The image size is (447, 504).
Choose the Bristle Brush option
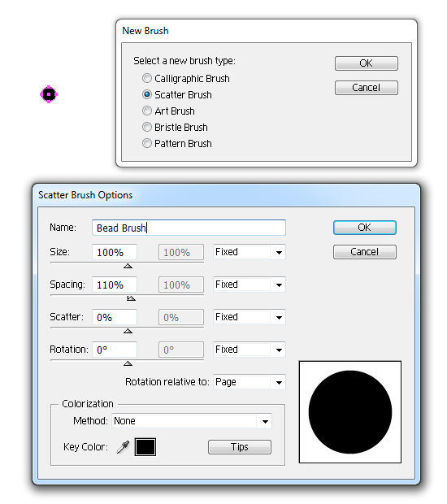tap(147, 127)
